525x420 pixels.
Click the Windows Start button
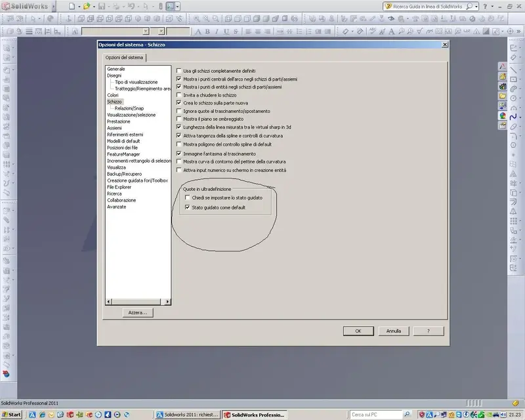(x=11, y=415)
